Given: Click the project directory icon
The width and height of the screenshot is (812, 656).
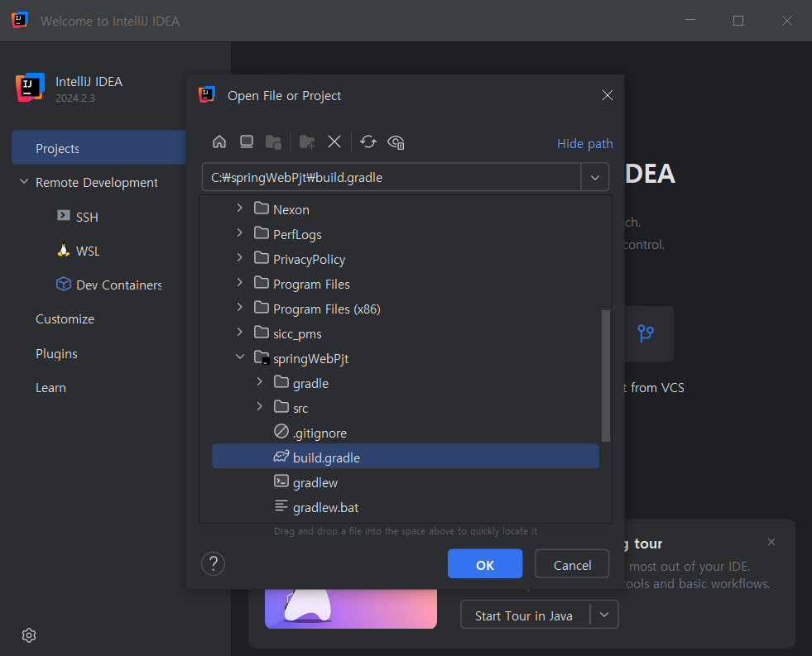Looking at the screenshot, I should (273, 141).
